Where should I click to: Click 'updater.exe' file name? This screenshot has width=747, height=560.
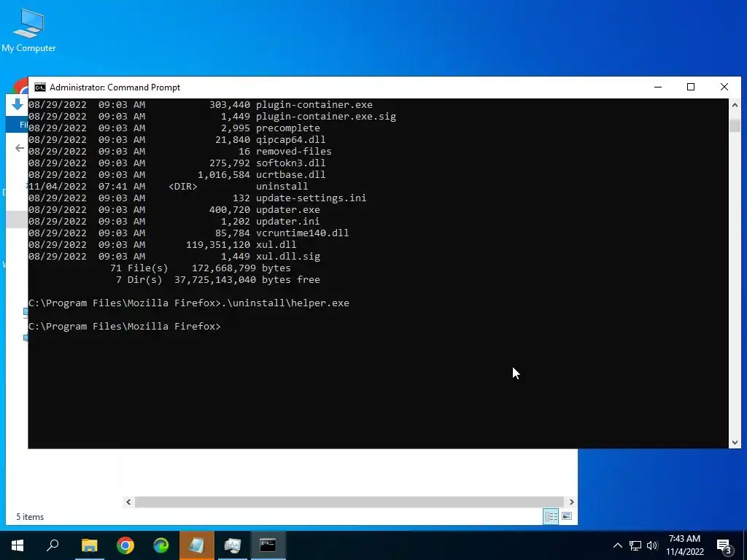point(287,210)
